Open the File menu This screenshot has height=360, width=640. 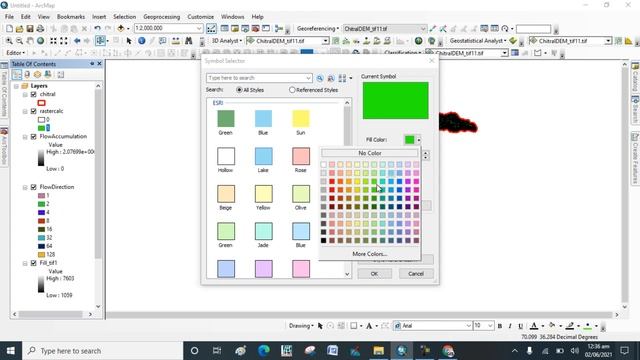click(9, 17)
